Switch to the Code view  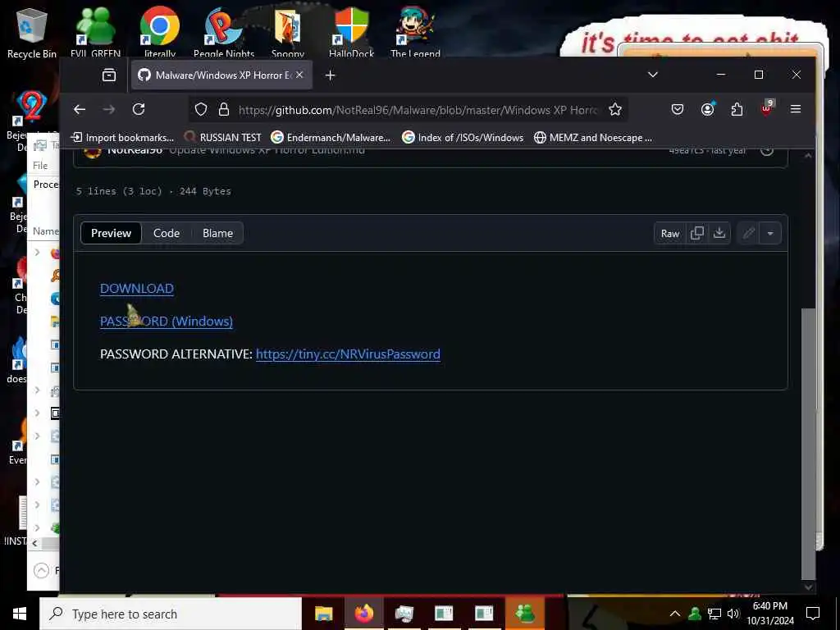coord(167,233)
